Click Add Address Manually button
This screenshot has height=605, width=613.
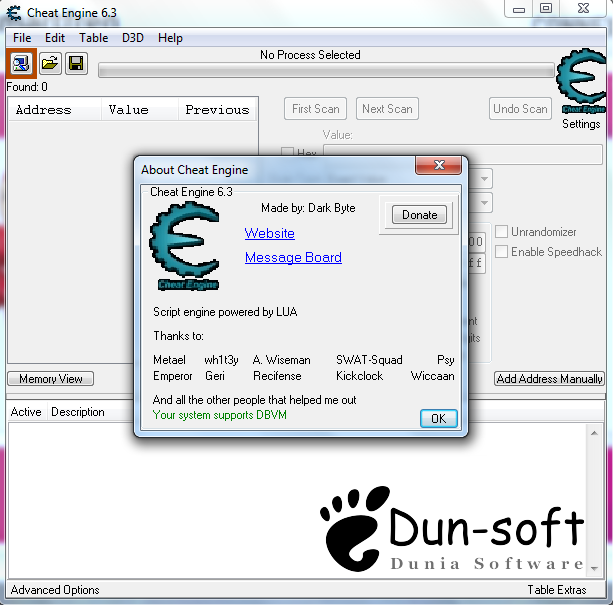[549, 379]
